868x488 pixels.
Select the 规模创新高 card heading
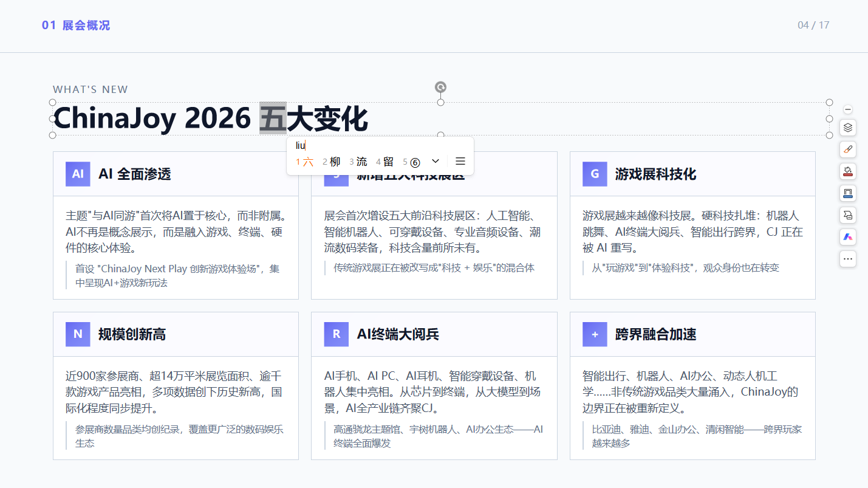point(132,334)
